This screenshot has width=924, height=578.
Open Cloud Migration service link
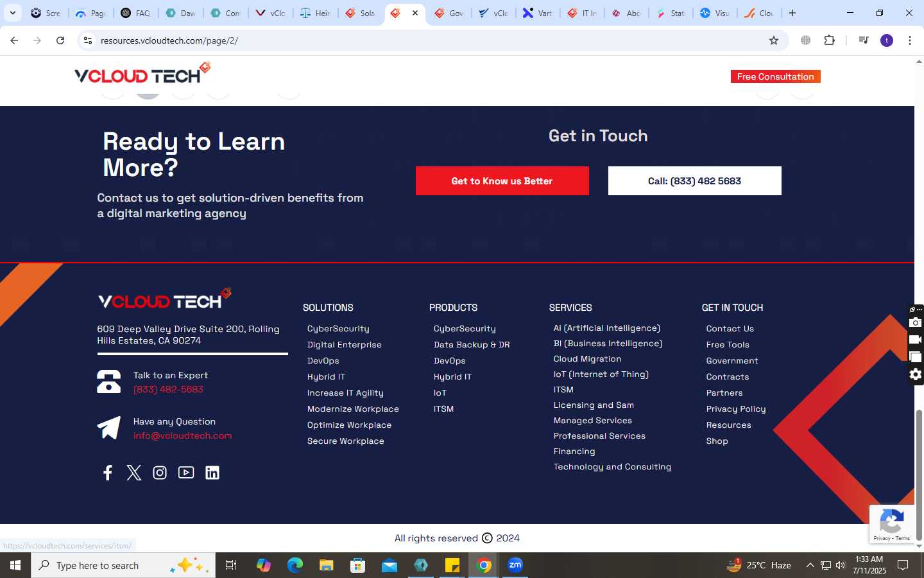coord(588,359)
